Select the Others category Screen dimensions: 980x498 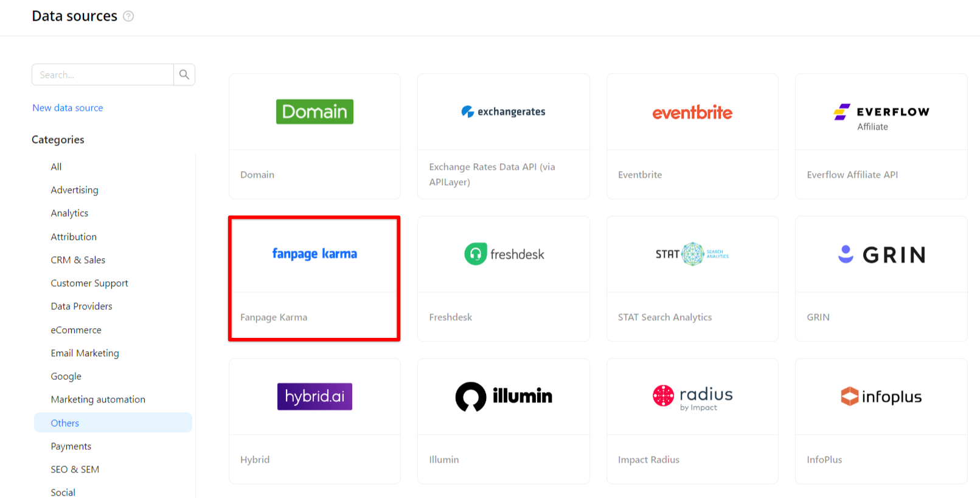point(113,423)
